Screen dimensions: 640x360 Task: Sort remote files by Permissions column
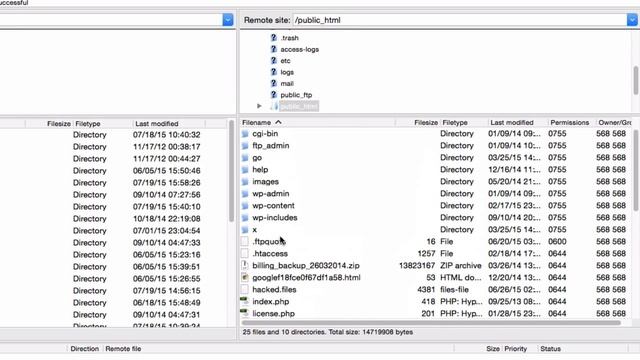tap(571, 122)
